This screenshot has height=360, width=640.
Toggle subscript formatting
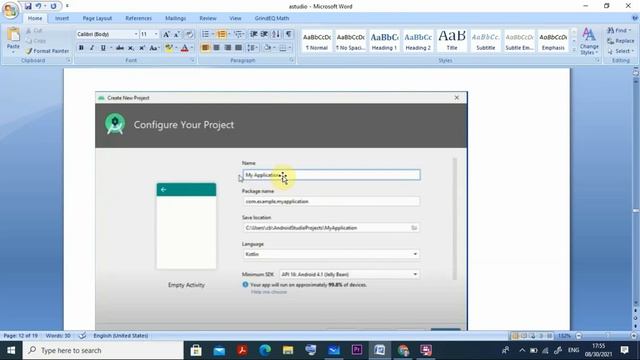coord(131,48)
